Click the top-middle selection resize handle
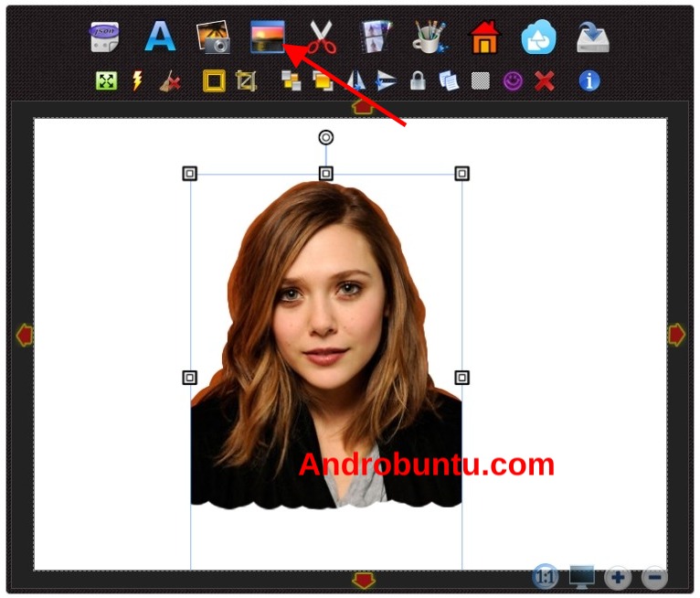 326,174
